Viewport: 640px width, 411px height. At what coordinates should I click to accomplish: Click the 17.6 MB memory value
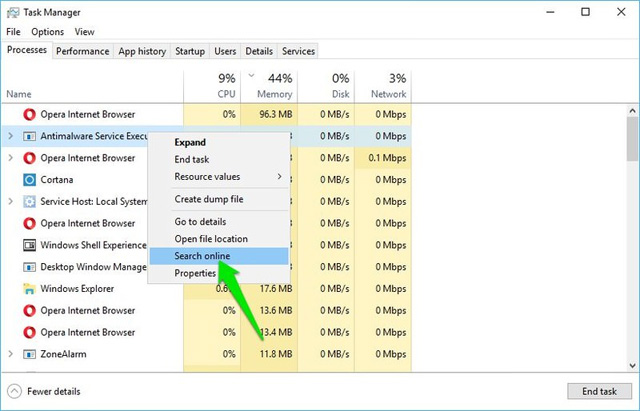[276, 289]
